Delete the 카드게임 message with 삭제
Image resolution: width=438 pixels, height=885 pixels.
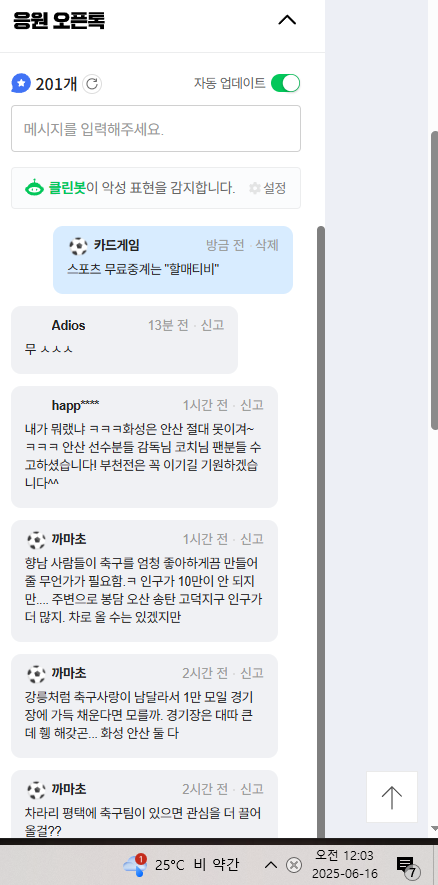267,246
